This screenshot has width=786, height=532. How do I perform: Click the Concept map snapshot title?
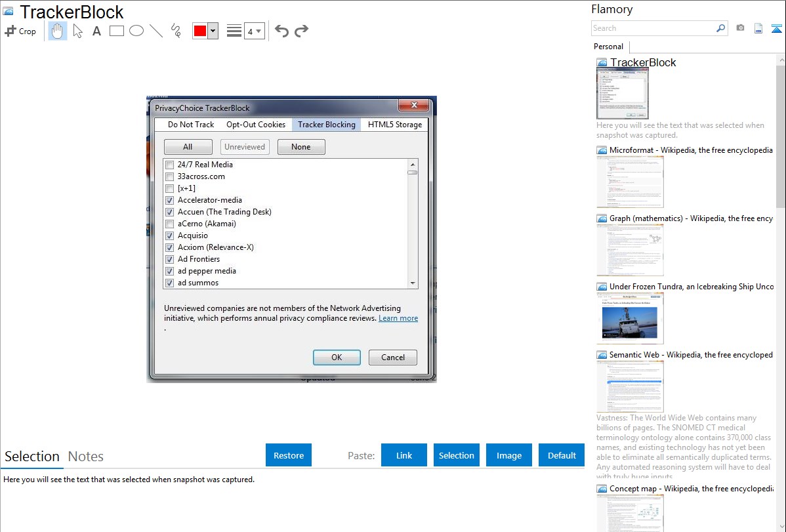[692, 488]
